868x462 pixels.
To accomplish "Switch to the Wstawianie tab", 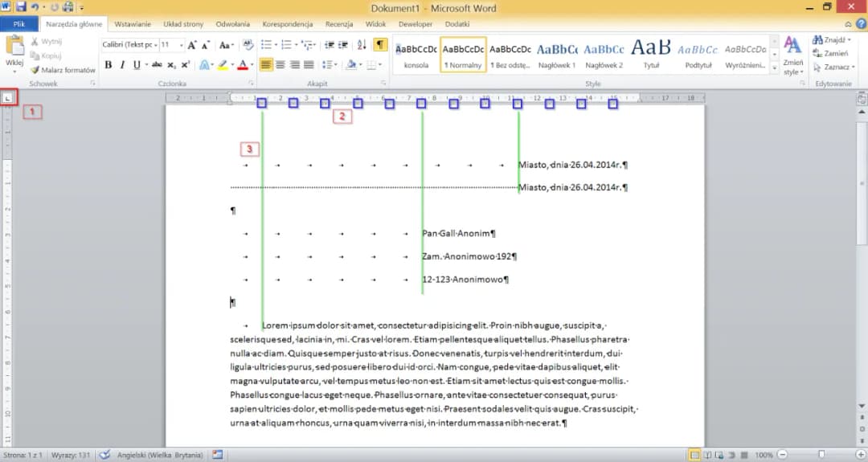I will [x=133, y=24].
